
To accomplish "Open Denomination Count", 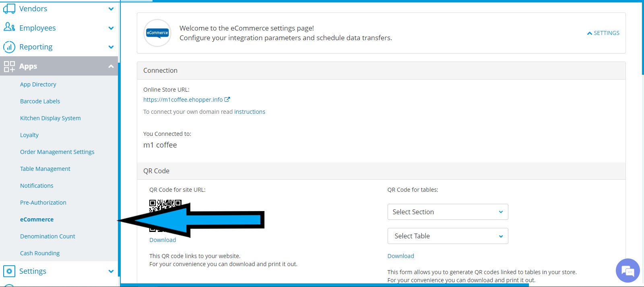I will coord(47,236).
